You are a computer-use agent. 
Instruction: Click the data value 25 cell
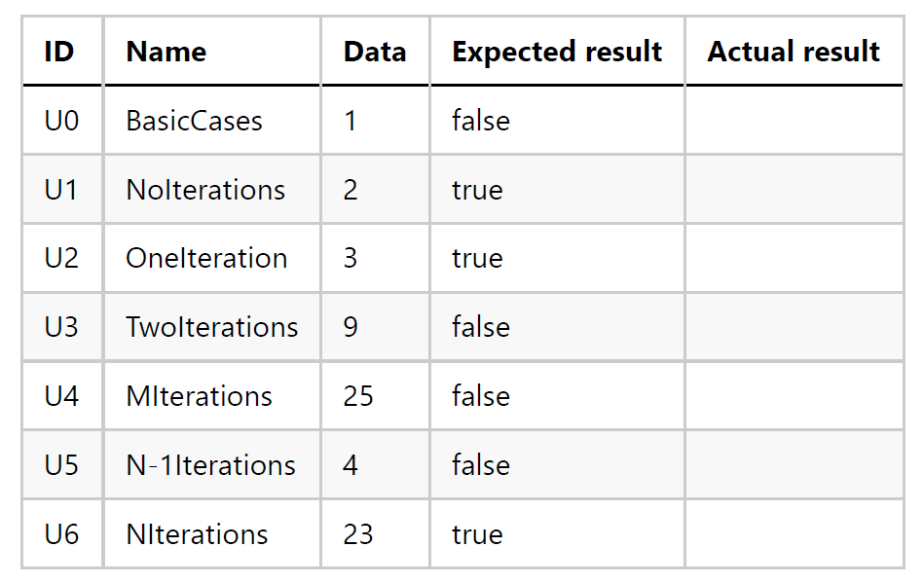(x=358, y=396)
